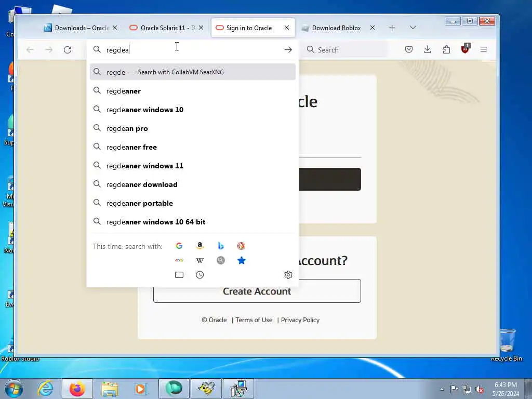Choose 'regcleaner portable' suggestion
This screenshot has height=399, width=532.
click(193, 203)
